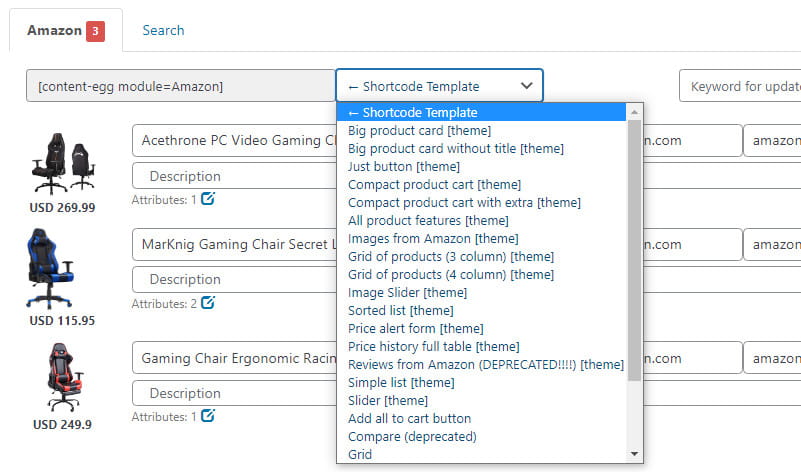The image size is (801, 472).
Task: Choose Add all to cart button option
Action: click(409, 419)
